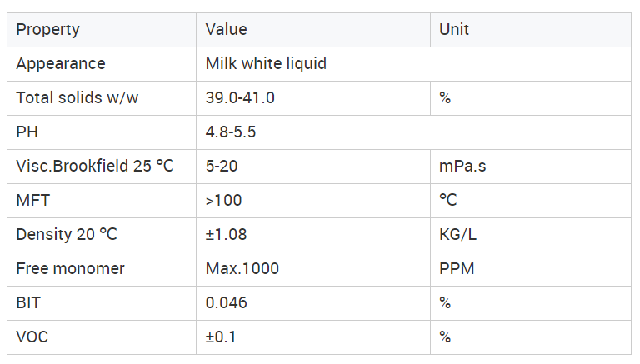Select the Total solids w/w cell
Screen dimensions: 640x364
[x=102, y=98]
